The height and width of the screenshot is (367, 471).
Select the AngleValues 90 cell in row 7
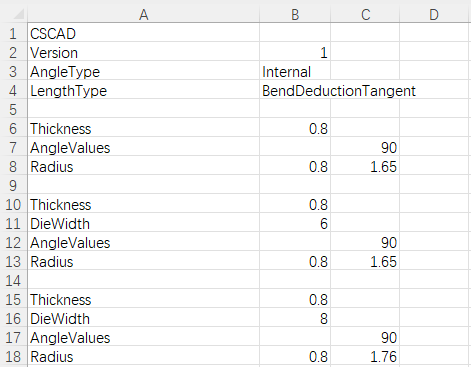365,148
